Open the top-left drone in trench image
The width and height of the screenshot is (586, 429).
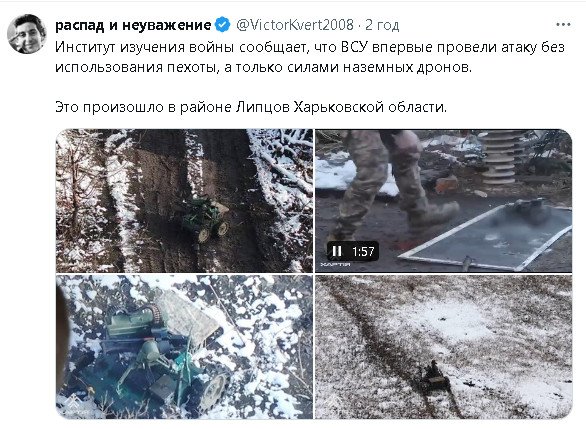point(184,200)
